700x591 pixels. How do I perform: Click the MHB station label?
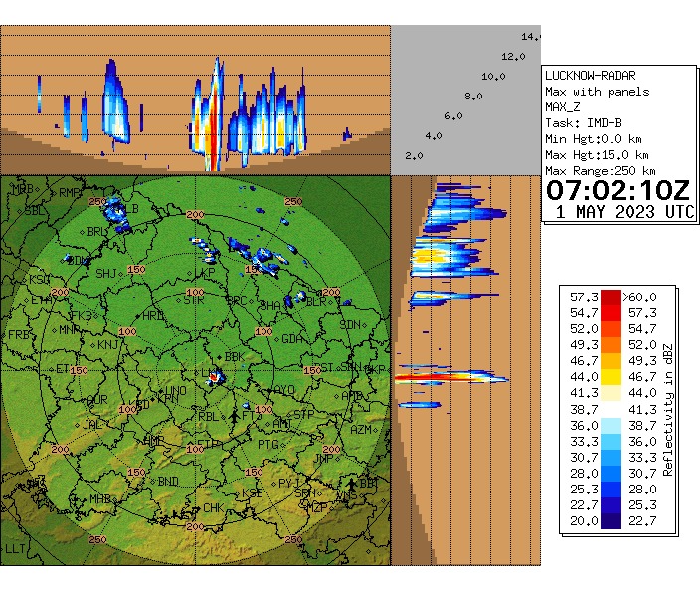(x=100, y=499)
